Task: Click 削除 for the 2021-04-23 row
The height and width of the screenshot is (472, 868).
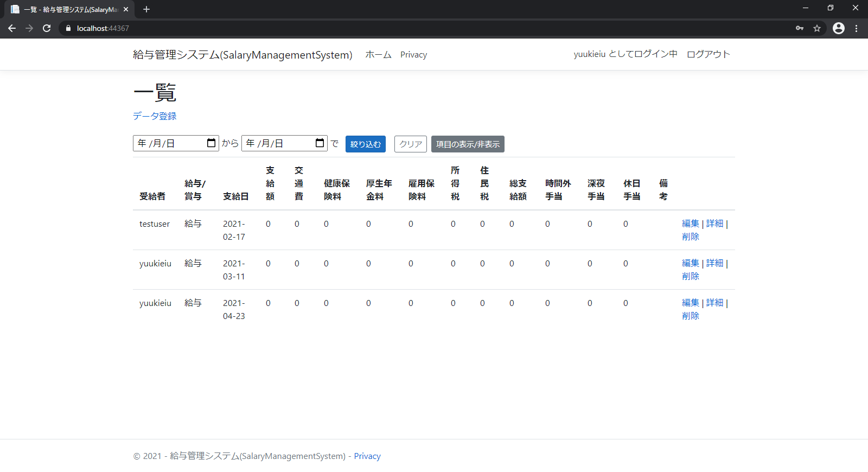Action: coord(691,316)
